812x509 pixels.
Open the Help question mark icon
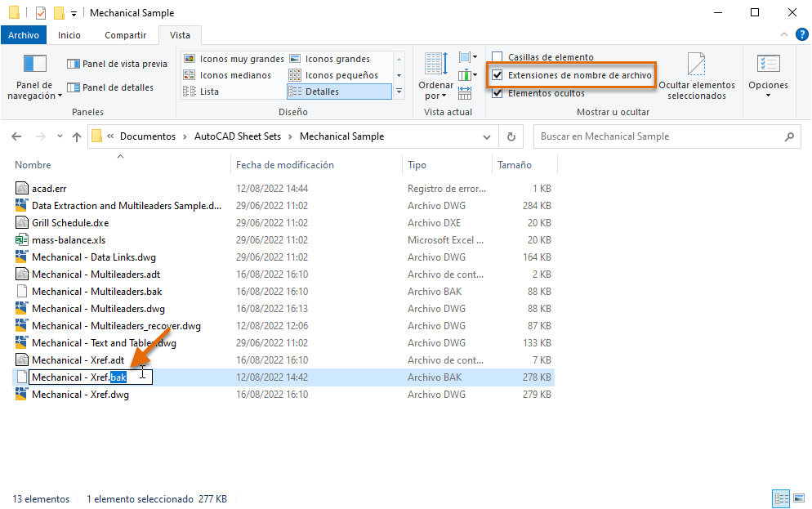(x=801, y=34)
